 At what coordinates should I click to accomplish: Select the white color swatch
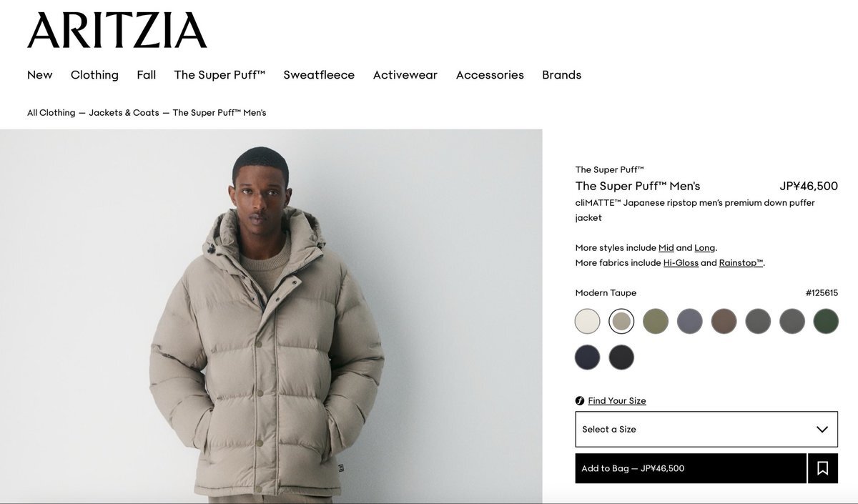tap(587, 321)
